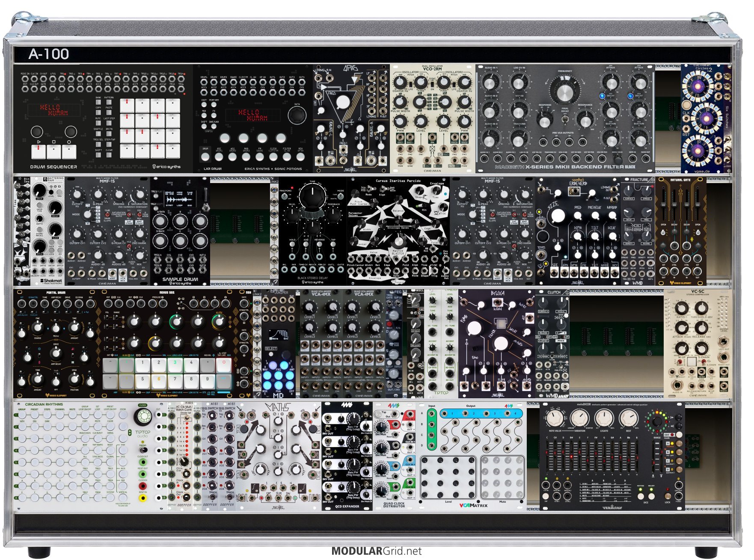Select the Shakmat Battering Ram module
This screenshot has width=754, height=560.
48,231
